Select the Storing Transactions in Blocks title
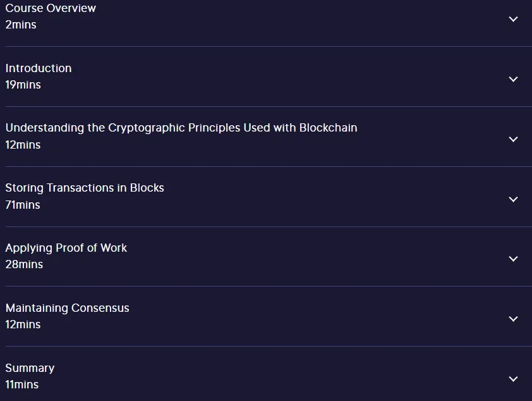The width and height of the screenshot is (532, 401). tap(85, 188)
